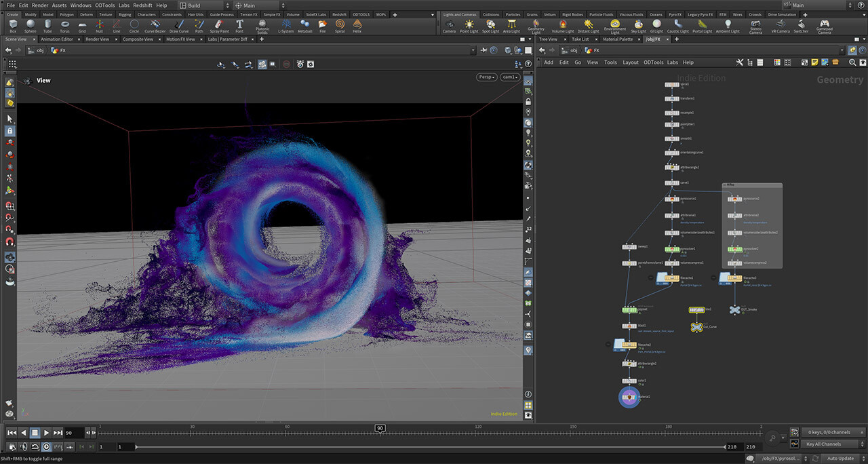The image size is (868, 464).
Task: Select the Caustic Light shelf tool
Action: click(x=677, y=25)
